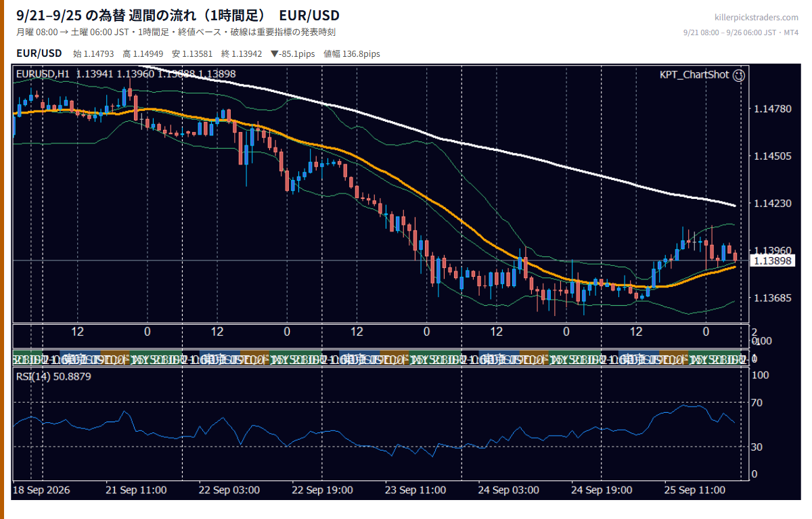Click the subtitle starting with 月曜 08:00

click(176, 32)
